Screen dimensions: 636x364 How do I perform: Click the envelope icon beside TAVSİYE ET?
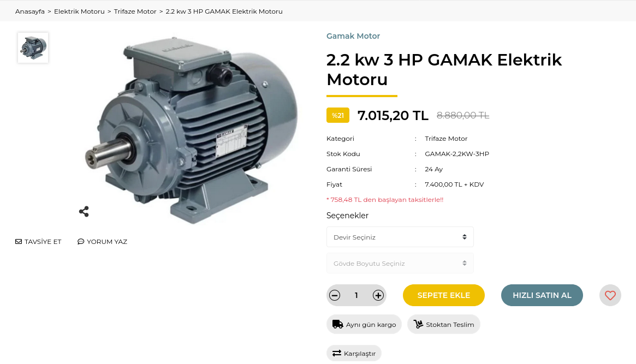[x=18, y=242]
